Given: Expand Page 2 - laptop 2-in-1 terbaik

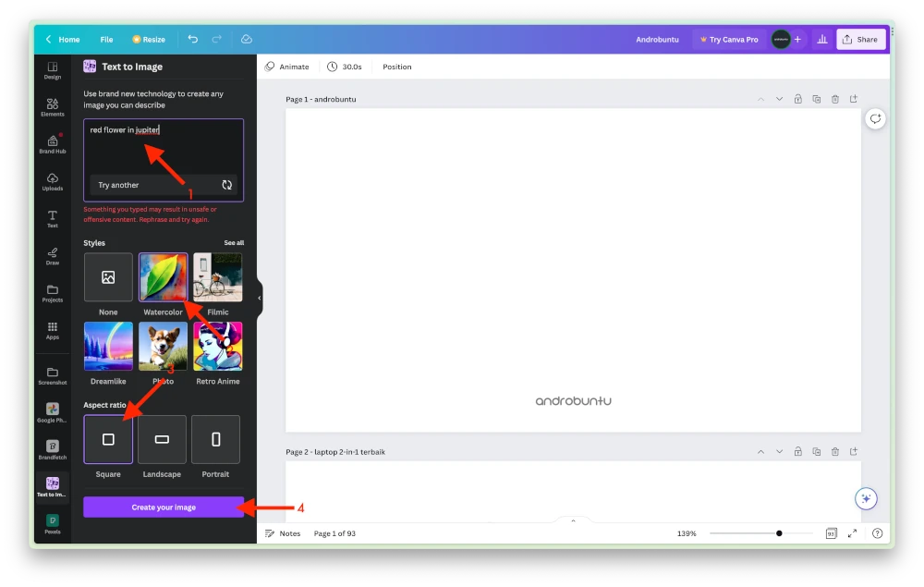Looking at the screenshot, I should 779,451.
